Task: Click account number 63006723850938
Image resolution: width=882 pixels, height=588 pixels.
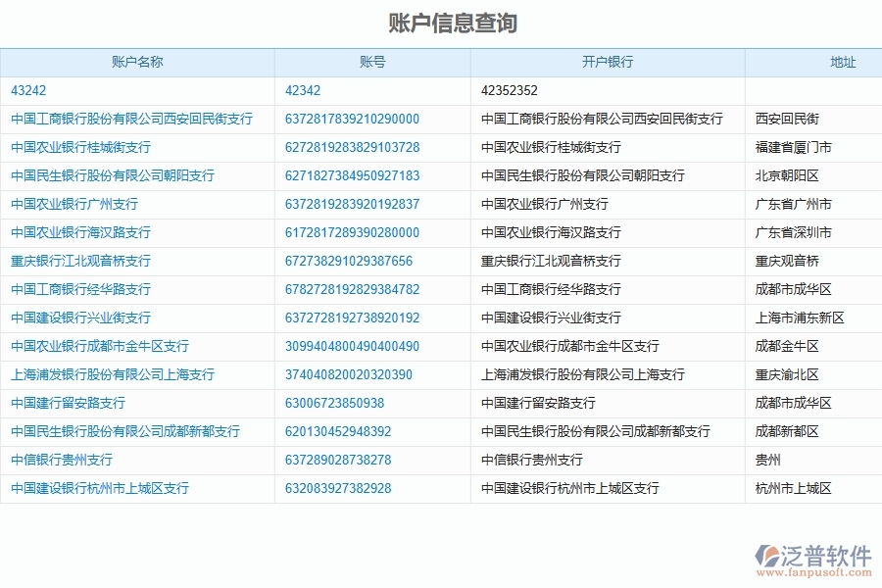Action: click(333, 403)
